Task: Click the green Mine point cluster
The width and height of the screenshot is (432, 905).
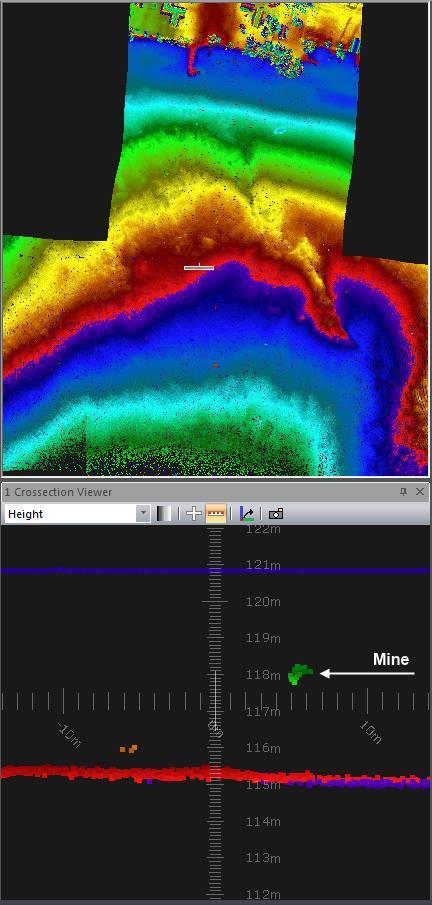Action: (300, 674)
